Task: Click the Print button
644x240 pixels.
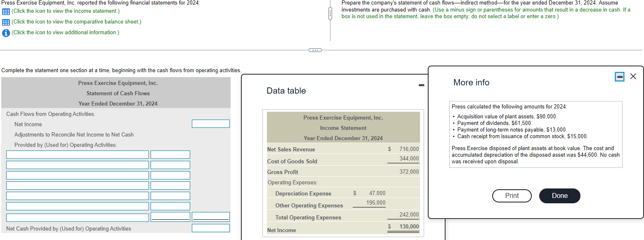Action: click(512, 196)
